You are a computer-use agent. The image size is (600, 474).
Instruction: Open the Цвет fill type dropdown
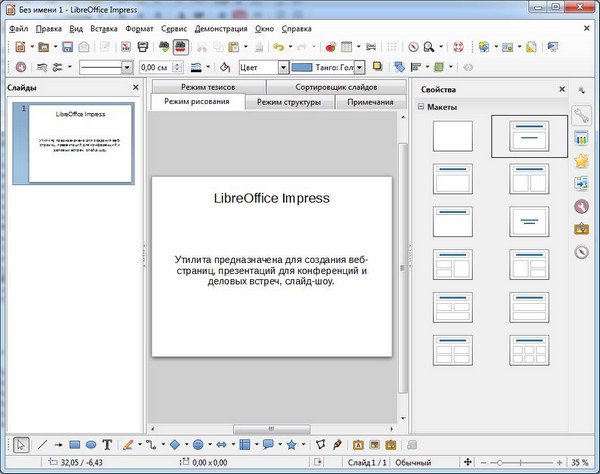pyautogui.click(x=283, y=67)
